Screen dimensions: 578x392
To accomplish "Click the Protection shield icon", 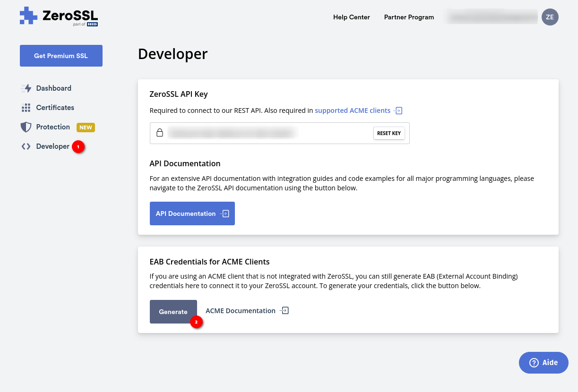I will pyautogui.click(x=26, y=127).
